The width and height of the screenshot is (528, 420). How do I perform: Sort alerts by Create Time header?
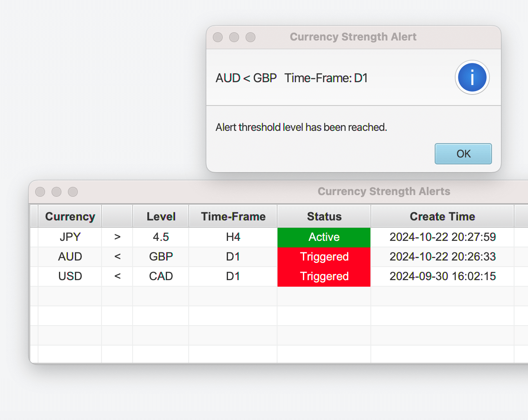coord(442,216)
